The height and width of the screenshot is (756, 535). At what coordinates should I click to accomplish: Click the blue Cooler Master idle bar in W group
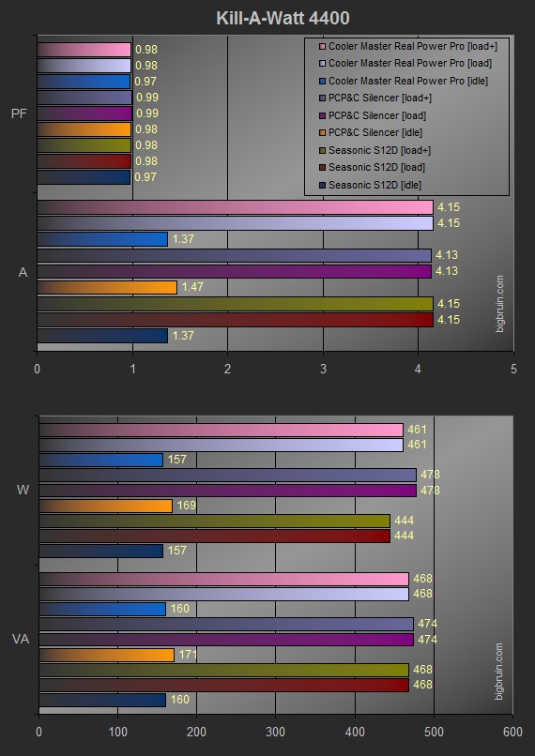pyautogui.click(x=100, y=460)
